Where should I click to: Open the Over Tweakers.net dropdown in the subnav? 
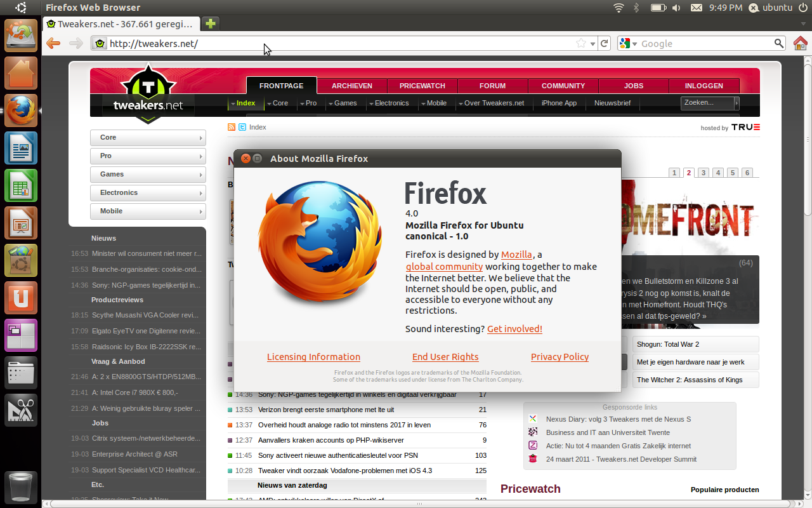(x=490, y=103)
